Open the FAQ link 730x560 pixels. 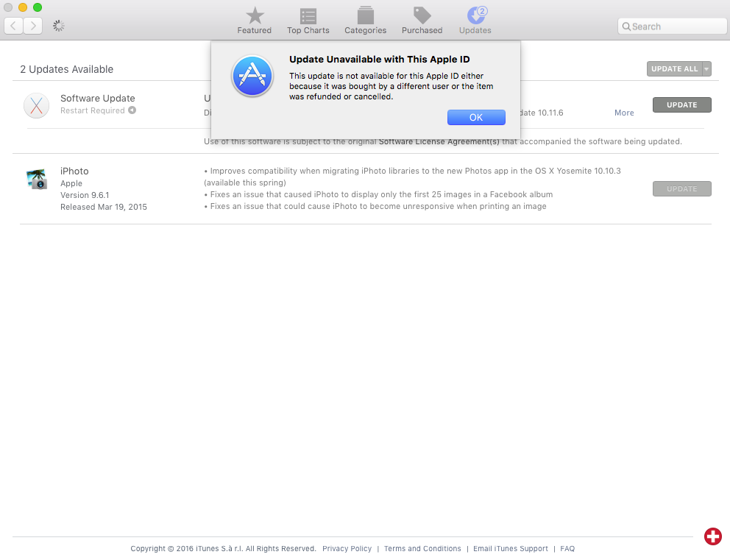567,549
